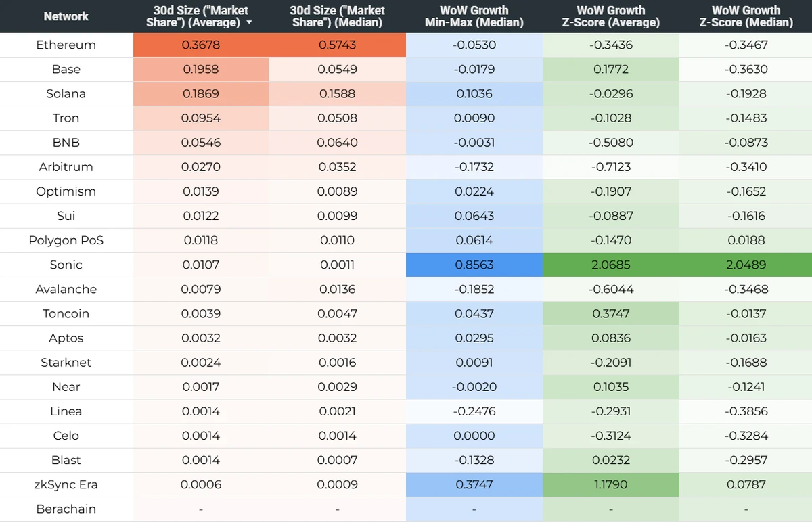Select the 30d Size Market Share Median header
Screen dimensions: 812x523
point(337,16)
